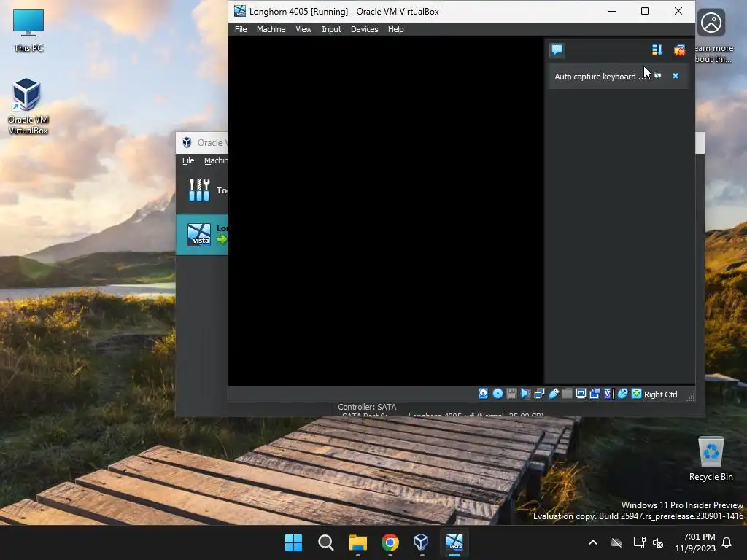
Task: Open the notifications bell in taskbar
Action: (727, 542)
